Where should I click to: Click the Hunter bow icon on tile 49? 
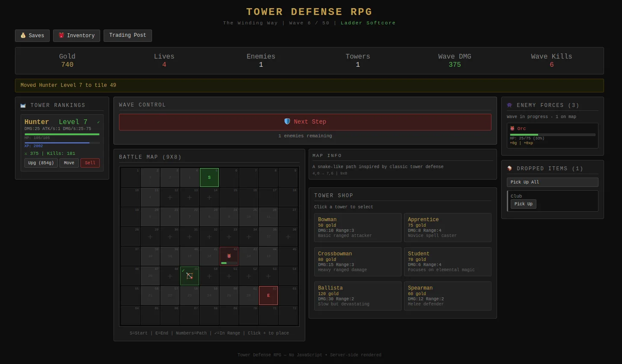tap(190, 276)
